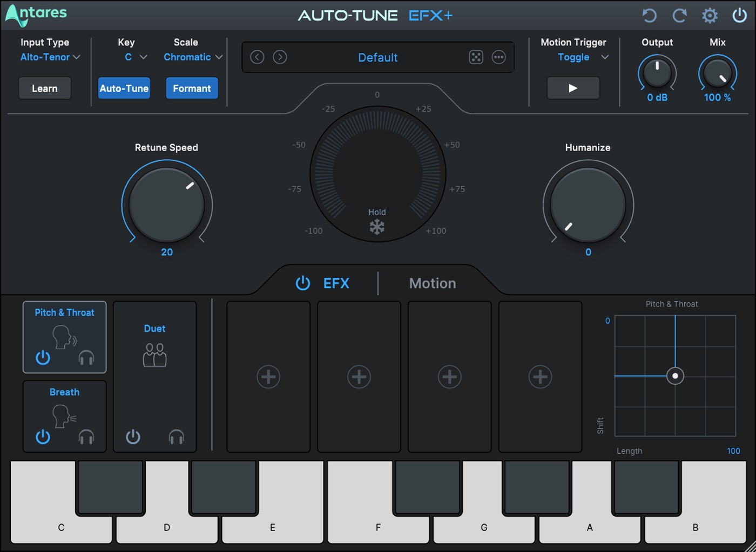The width and height of the screenshot is (756, 552).
Task: Click the Formant button
Action: click(x=192, y=88)
